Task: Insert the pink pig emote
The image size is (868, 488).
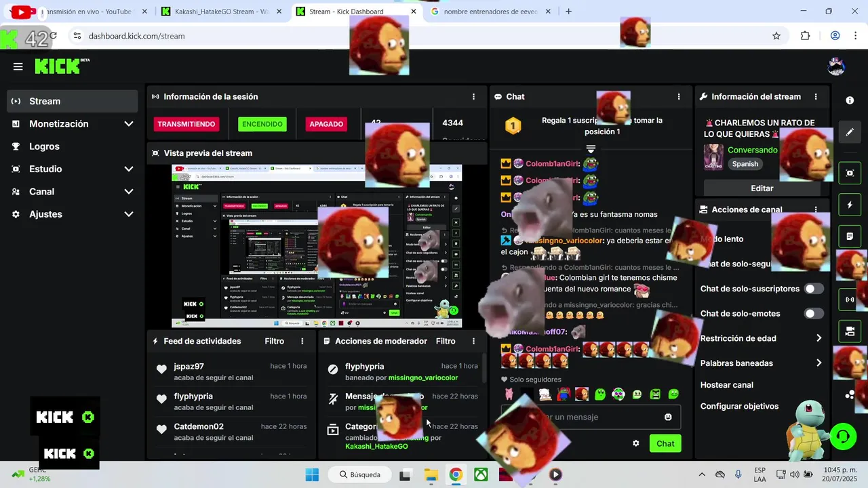Action: (x=509, y=394)
